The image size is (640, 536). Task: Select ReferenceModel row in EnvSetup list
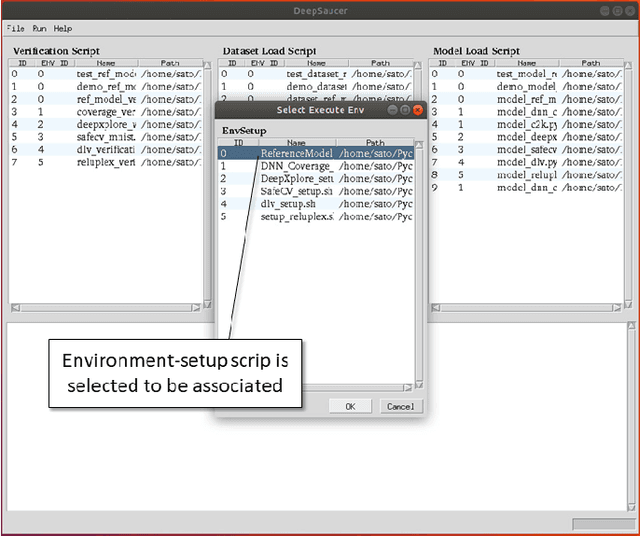click(297, 154)
